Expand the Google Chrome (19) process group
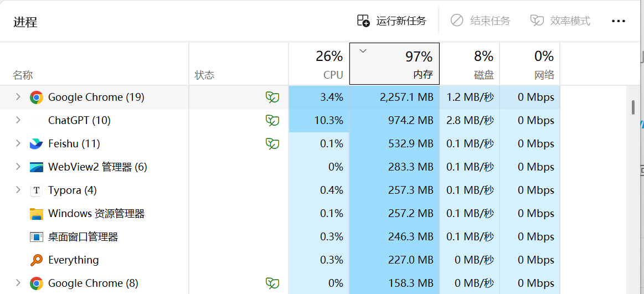Screen dimensions: 644x294 point(18,97)
